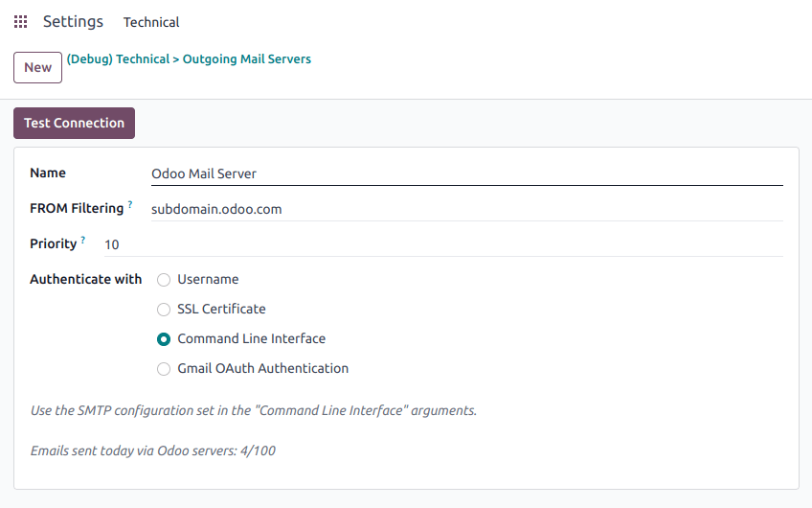This screenshot has width=812, height=508.
Task: Focus the FROM Filtering input field
Action: [465, 209]
